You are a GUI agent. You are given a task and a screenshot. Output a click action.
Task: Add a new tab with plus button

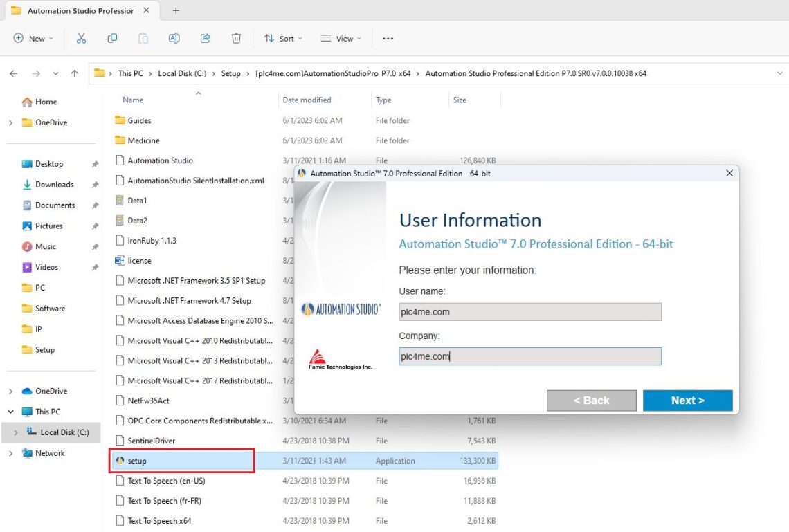coord(176,10)
